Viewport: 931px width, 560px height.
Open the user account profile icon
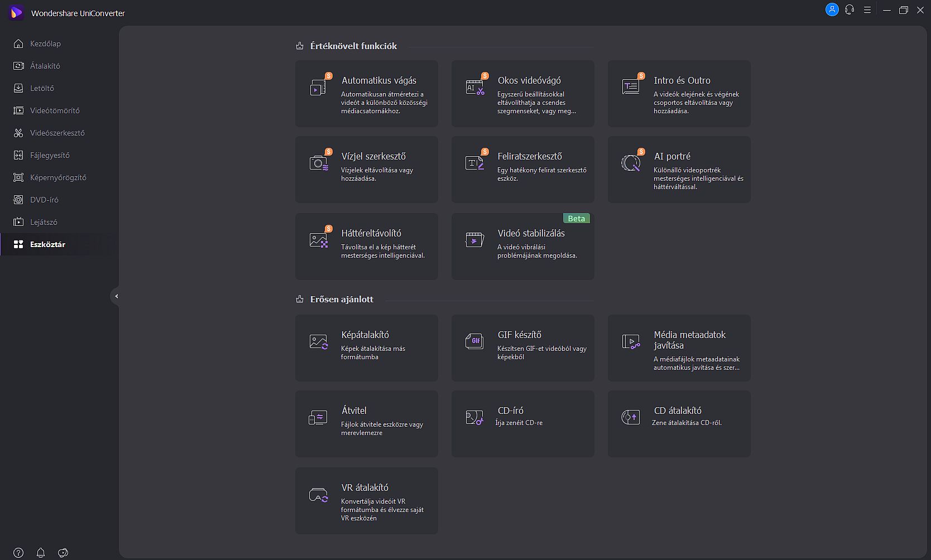[x=832, y=10]
